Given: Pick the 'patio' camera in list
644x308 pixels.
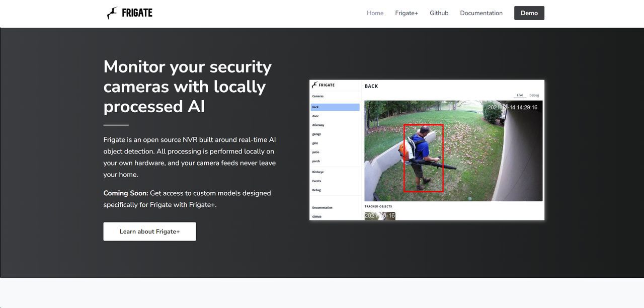Looking at the screenshot, I should point(315,152).
